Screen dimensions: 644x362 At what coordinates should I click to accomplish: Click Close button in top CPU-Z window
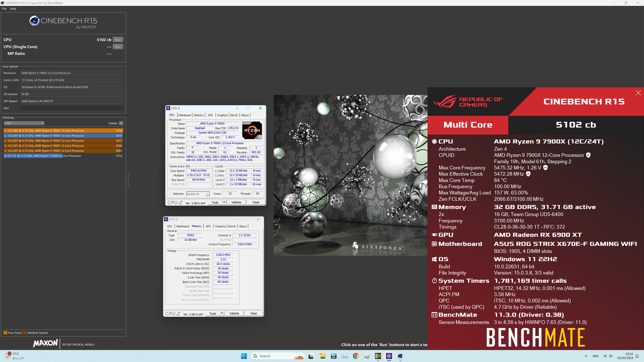pos(256,202)
